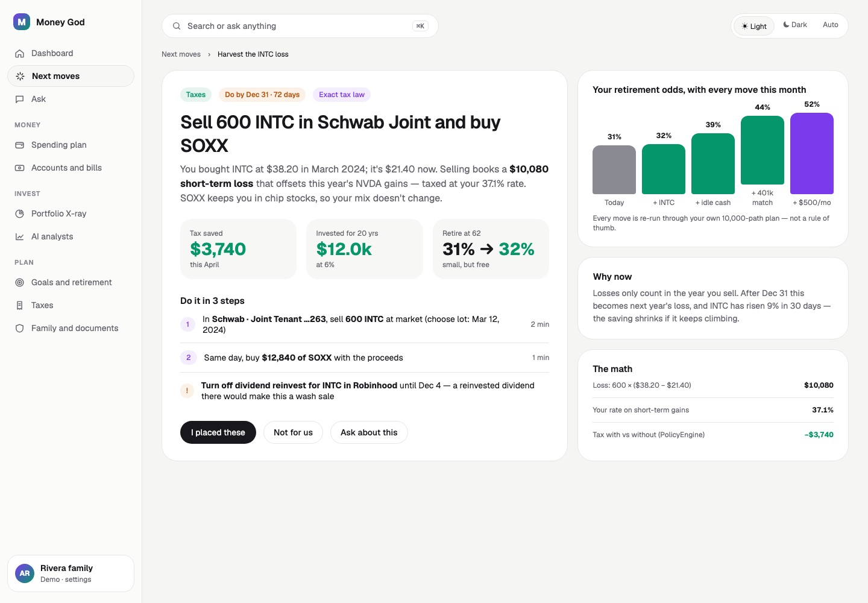Switch theme to Light mode

point(754,26)
